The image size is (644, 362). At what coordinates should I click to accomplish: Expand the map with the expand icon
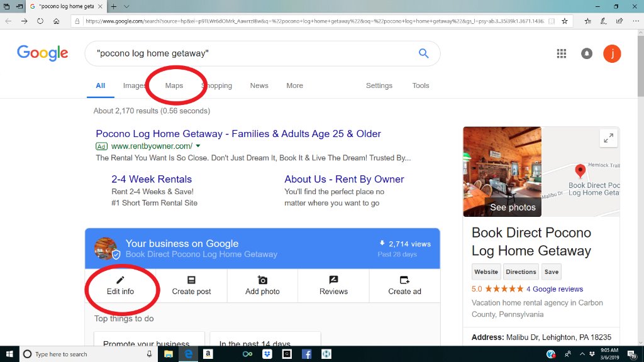(x=608, y=138)
